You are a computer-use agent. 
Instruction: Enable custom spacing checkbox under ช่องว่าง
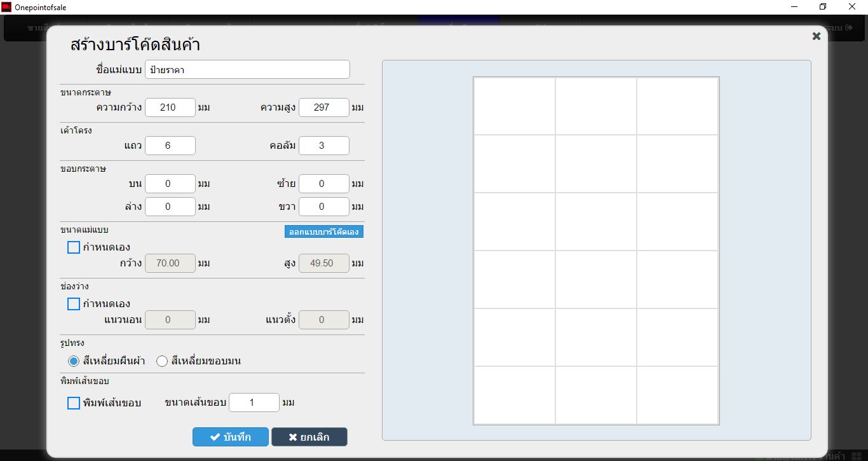pos(74,304)
